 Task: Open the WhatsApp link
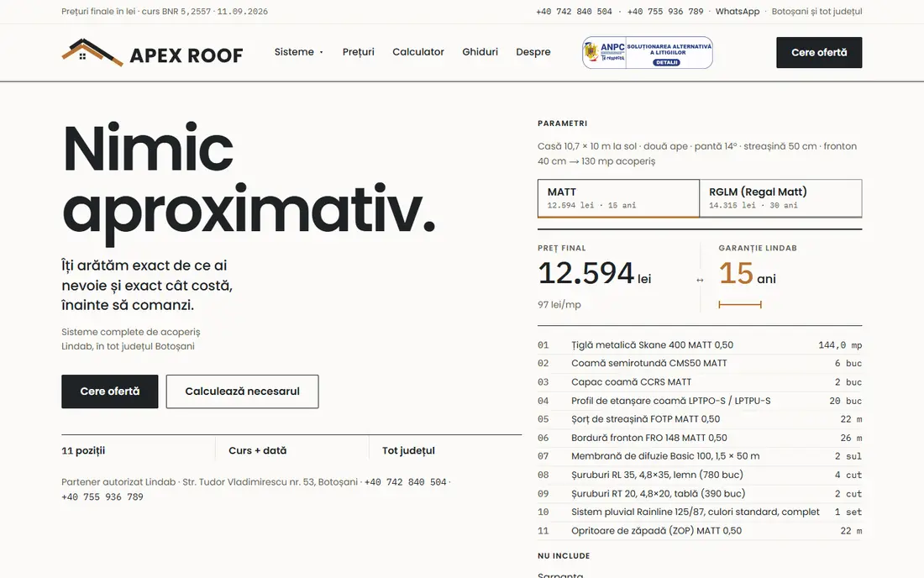click(738, 11)
